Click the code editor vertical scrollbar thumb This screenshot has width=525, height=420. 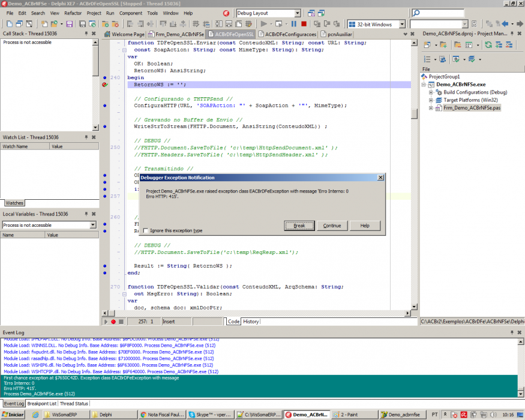coord(414,113)
